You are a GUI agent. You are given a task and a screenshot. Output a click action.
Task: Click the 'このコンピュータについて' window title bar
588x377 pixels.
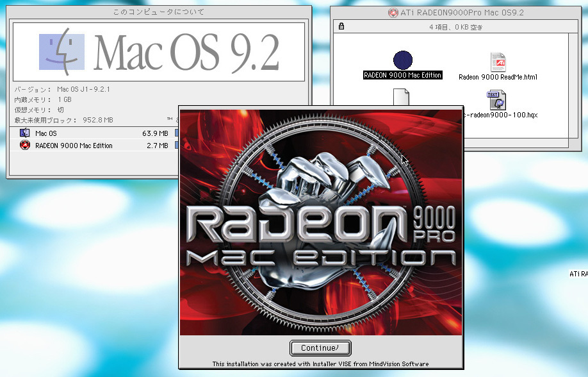pyautogui.click(x=159, y=12)
